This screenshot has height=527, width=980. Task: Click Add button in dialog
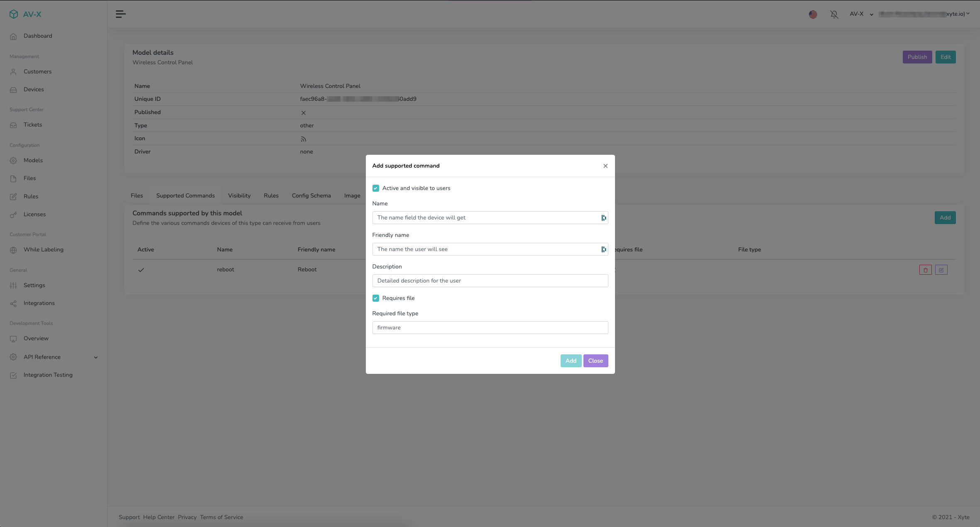tap(570, 360)
